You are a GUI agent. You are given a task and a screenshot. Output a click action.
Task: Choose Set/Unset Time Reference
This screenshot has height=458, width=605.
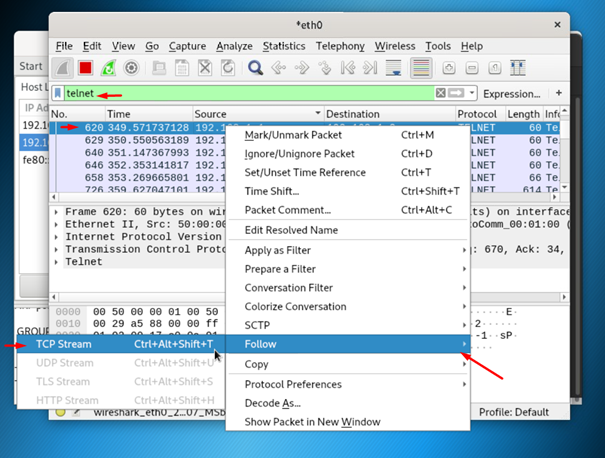coord(348,172)
